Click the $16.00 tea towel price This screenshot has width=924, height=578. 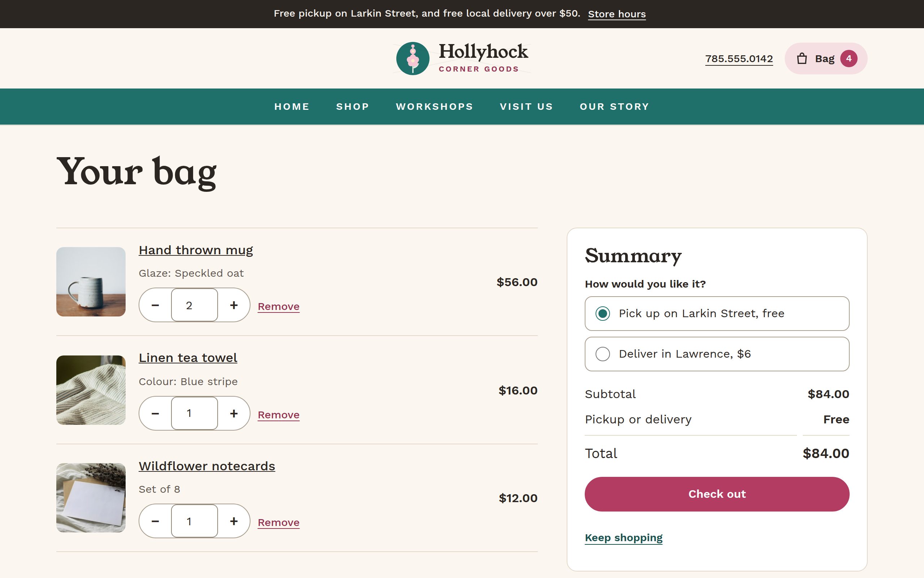[518, 390]
